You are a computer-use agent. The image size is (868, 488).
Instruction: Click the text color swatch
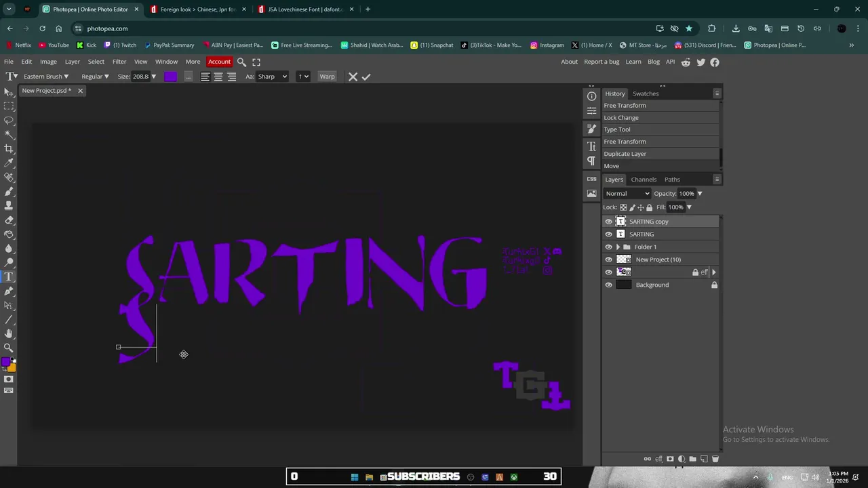(170, 77)
